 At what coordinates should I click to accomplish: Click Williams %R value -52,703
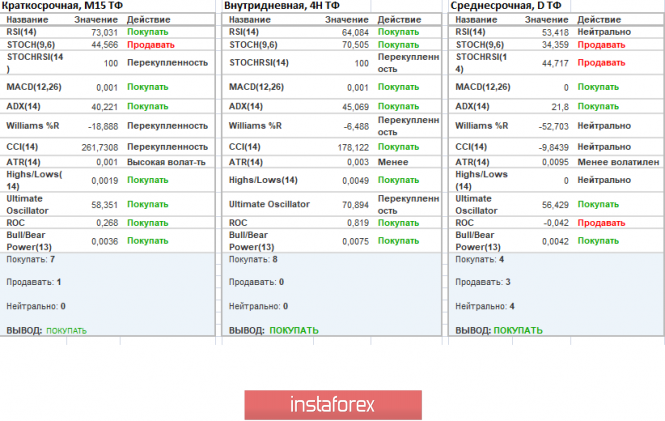tap(553, 126)
